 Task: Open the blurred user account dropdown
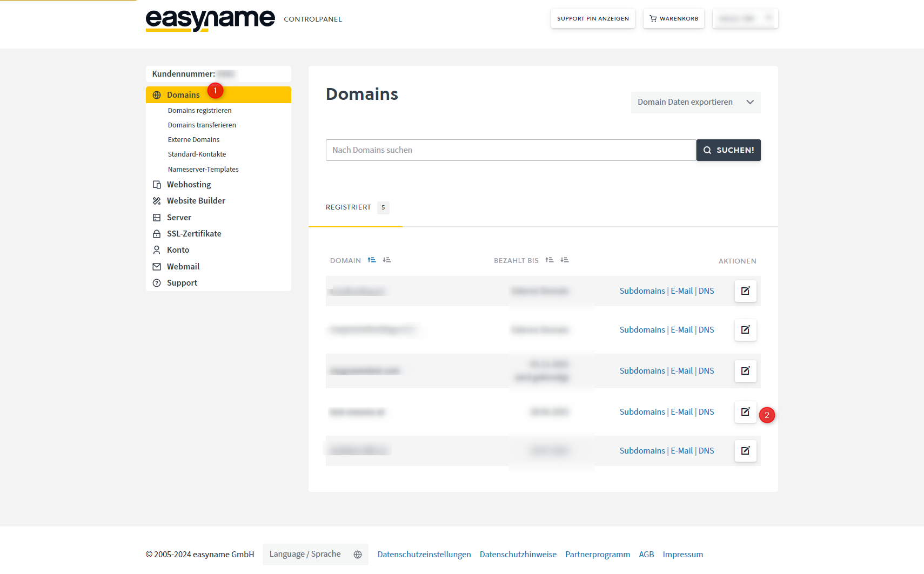(745, 19)
